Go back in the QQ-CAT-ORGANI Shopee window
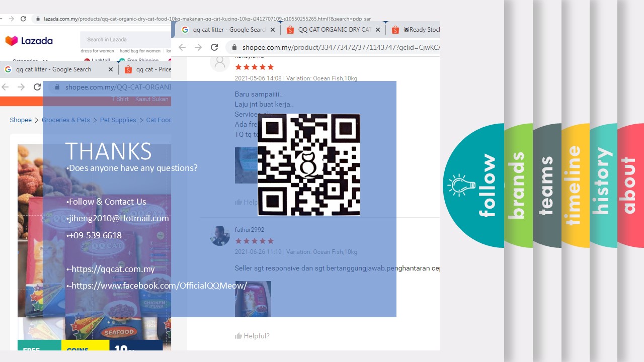Image resolution: width=644 pixels, height=362 pixels. (x=5, y=87)
